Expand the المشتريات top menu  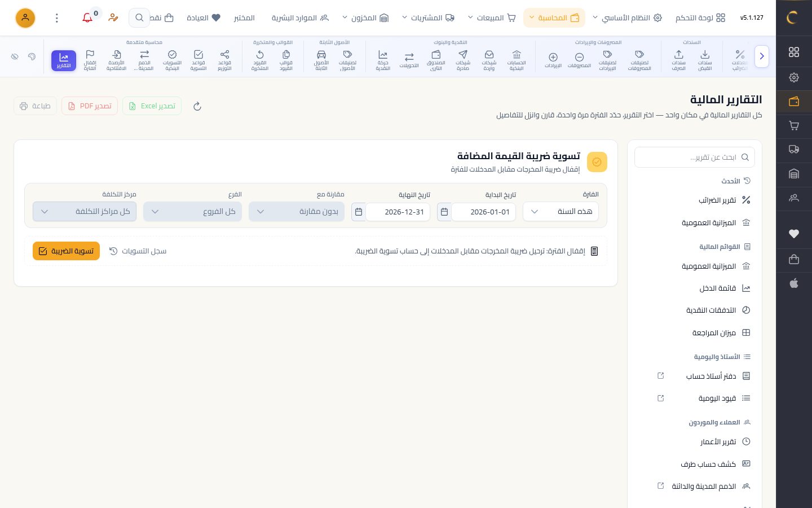click(x=428, y=18)
